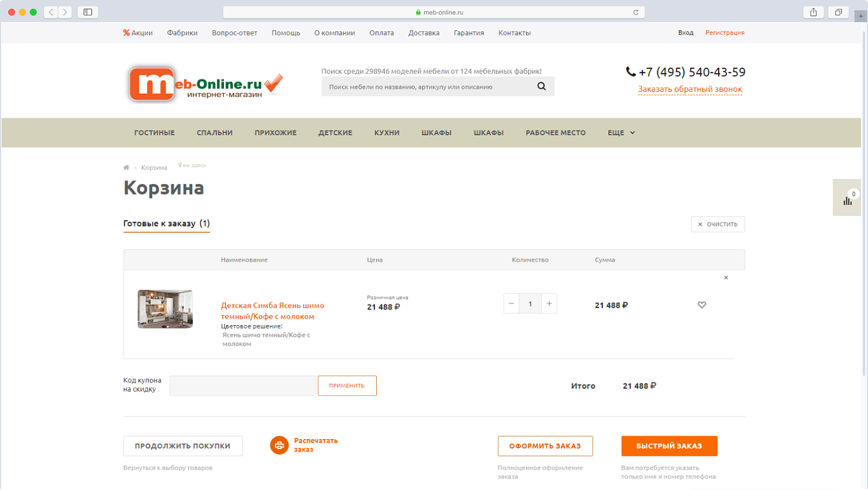This screenshot has height=490, width=868.
Task: Toggle Safari sidebar view
Action: [x=88, y=12]
